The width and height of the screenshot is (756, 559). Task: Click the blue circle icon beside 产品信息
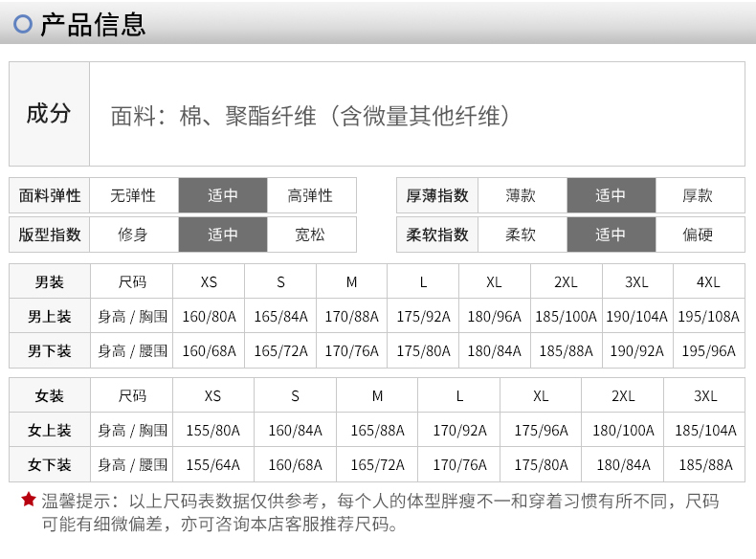23,24
